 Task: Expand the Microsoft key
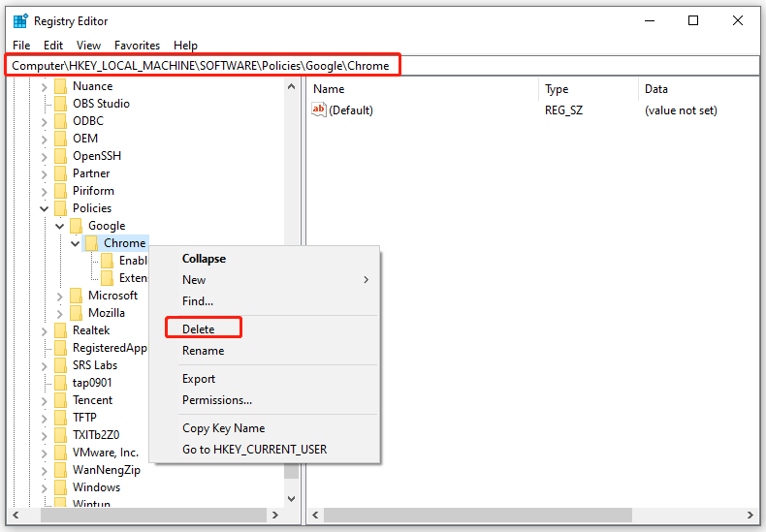[59, 297]
